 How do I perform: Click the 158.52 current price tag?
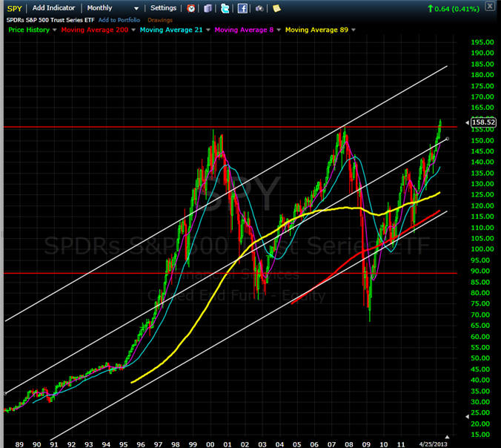483,122
